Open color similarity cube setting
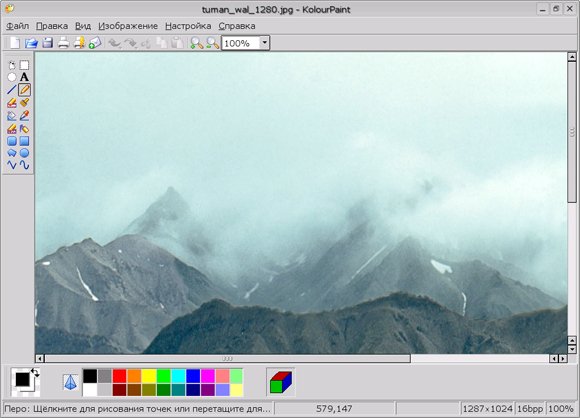Viewport: 580px width, 418px height. coord(281,382)
